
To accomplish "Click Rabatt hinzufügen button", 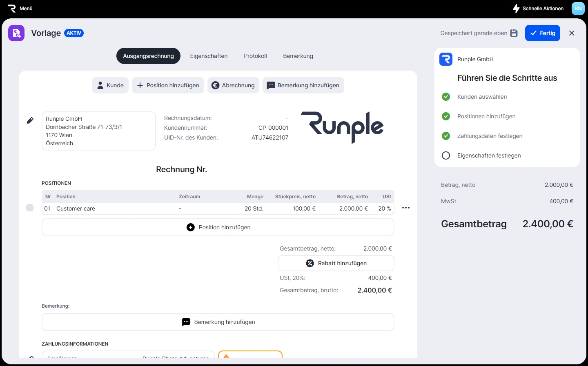I will click(x=336, y=263).
